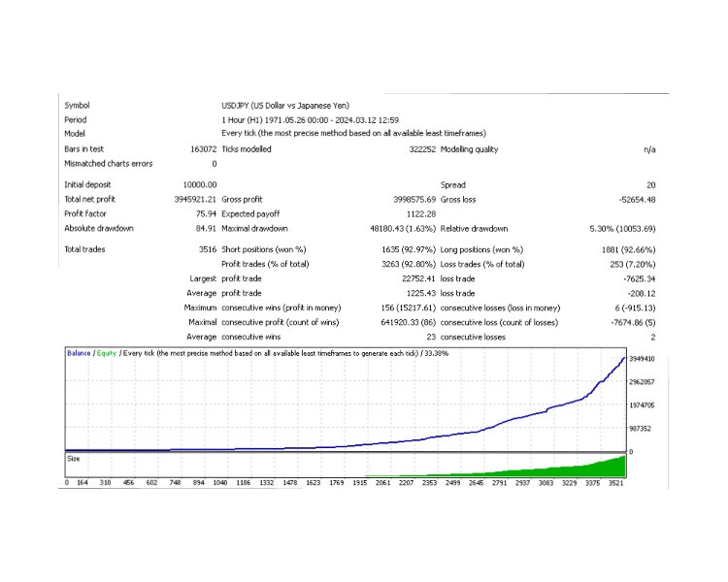Click the y-axis label 3949410

(642, 359)
